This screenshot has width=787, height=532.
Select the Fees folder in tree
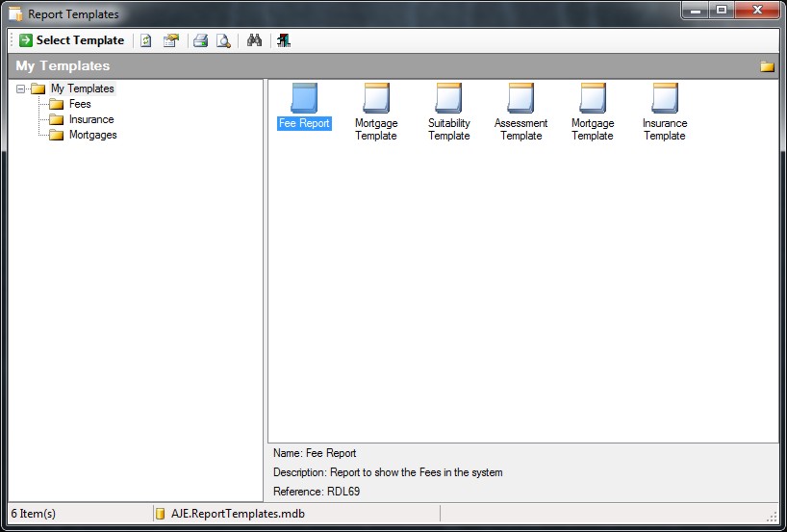point(80,104)
